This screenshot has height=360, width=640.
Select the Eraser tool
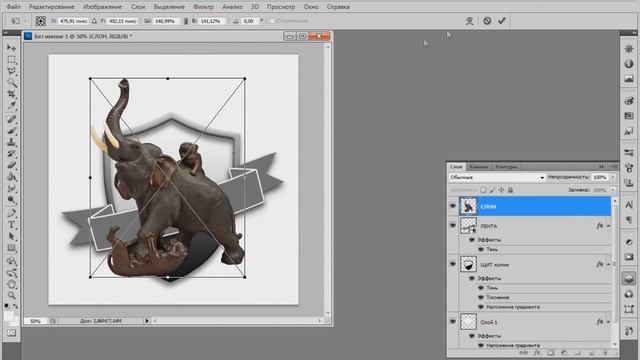(x=11, y=165)
